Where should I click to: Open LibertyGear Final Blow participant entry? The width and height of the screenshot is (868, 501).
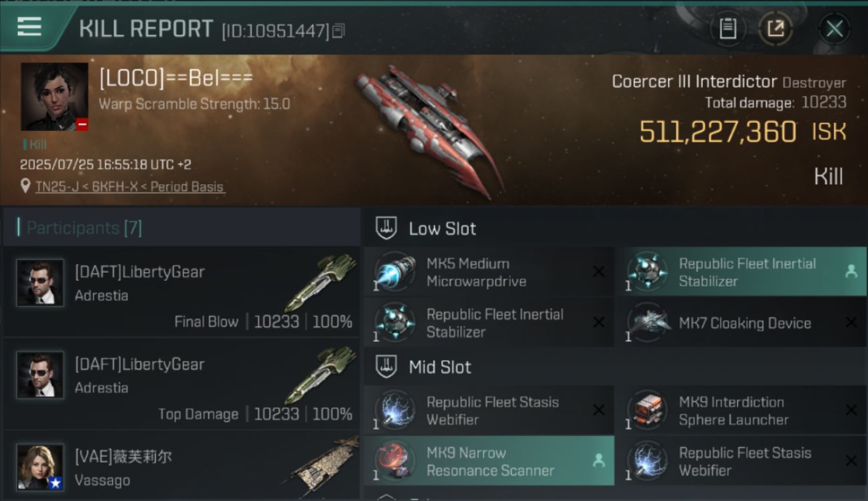pos(182,291)
